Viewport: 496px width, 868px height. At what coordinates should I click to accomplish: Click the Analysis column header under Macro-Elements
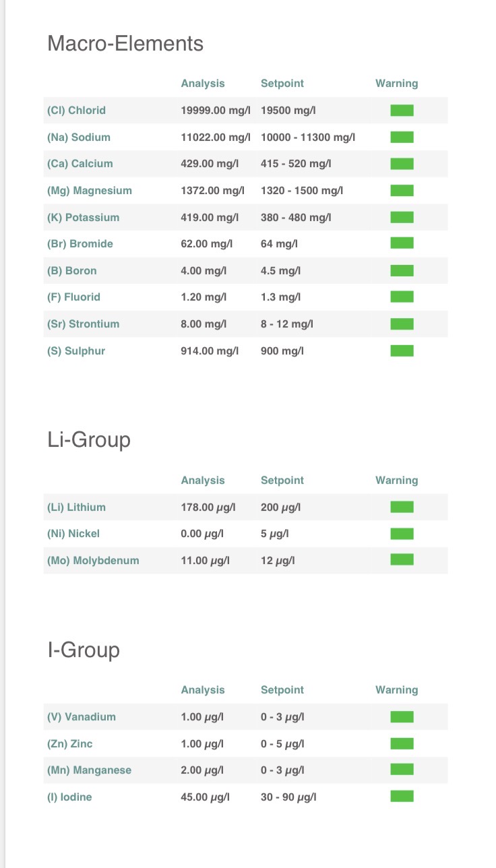pyautogui.click(x=203, y=84)
